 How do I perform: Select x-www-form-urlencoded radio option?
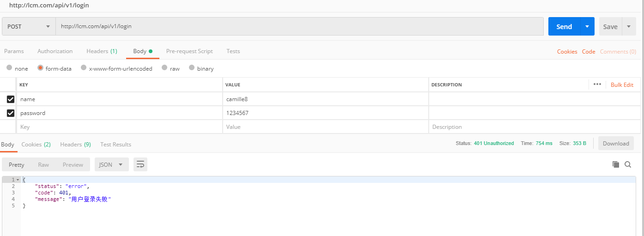point(84,68)
